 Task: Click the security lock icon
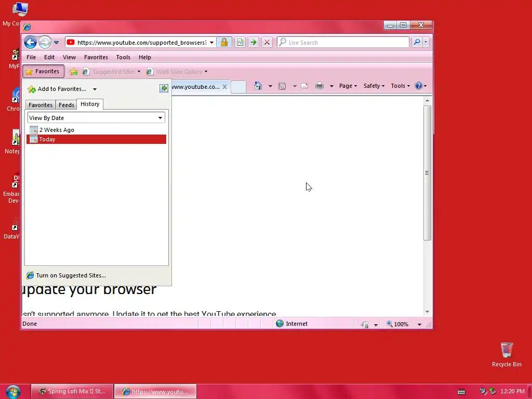pyautogui.click(x=224, y=43)
